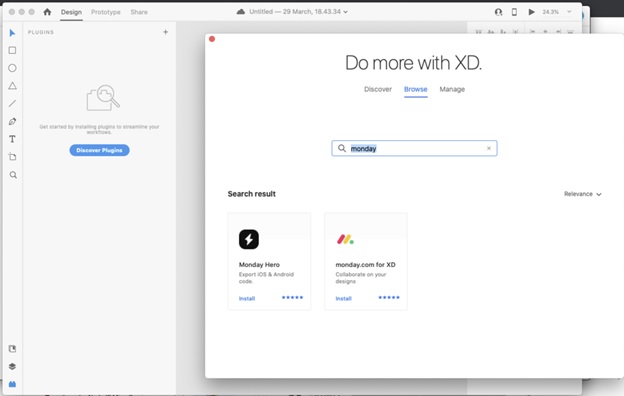Close the plugin dialog with red button

(x=212, y=39)
